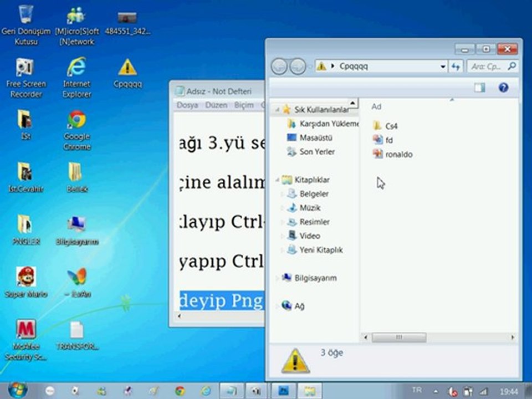This screenshot has height=399, width=532.
Task: Toggle the Explorer preview pane button
Action: tap(479, 88)
